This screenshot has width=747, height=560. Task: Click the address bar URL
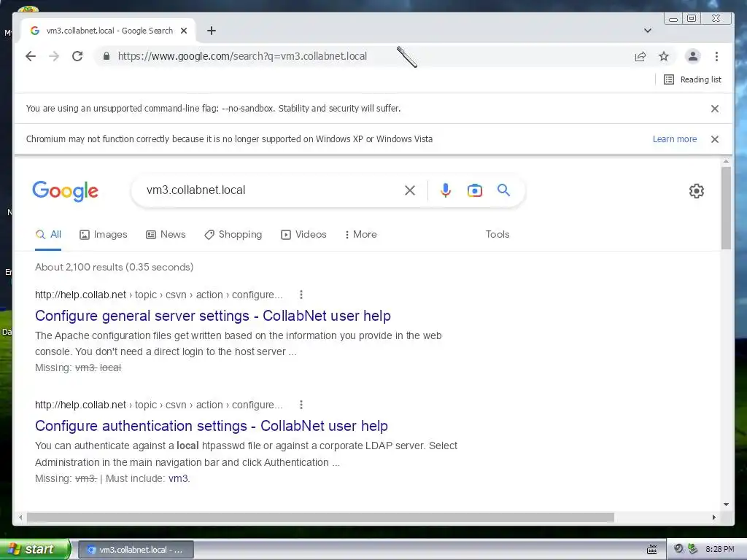click(x=242, y=56)
